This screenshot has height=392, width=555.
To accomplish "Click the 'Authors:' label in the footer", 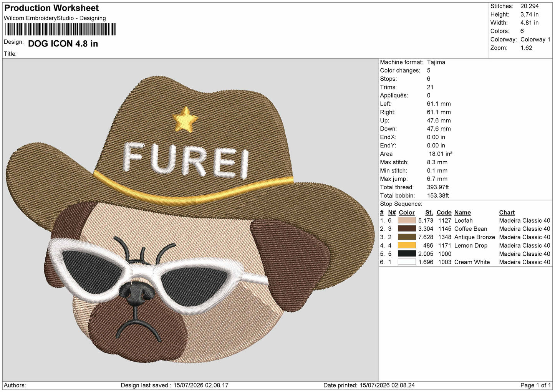I will [x=15, y=385].
